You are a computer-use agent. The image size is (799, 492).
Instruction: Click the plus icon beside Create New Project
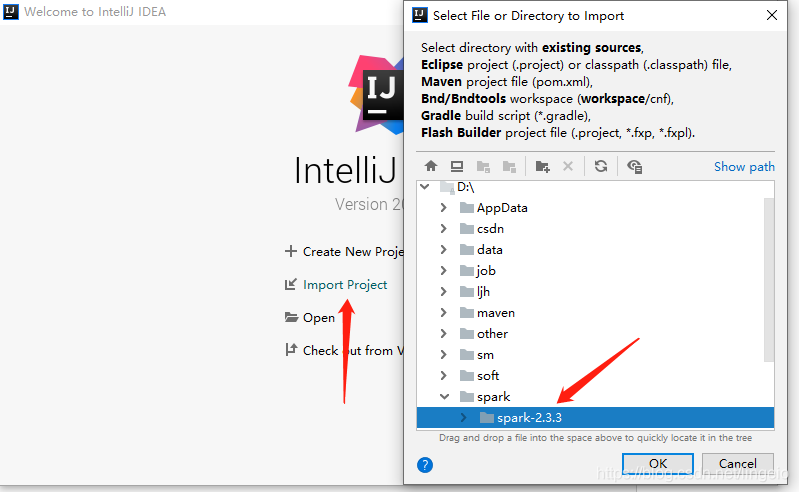coord(290,251)
